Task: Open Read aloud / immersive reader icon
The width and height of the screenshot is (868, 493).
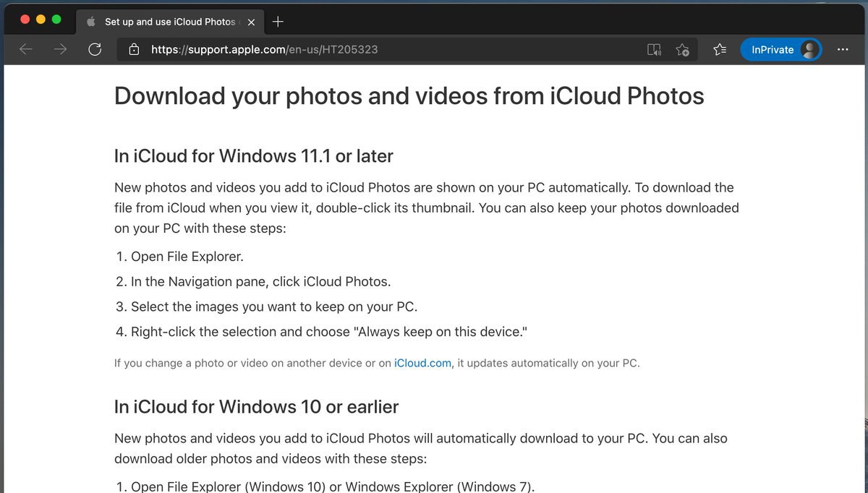Action: [654, 49]
